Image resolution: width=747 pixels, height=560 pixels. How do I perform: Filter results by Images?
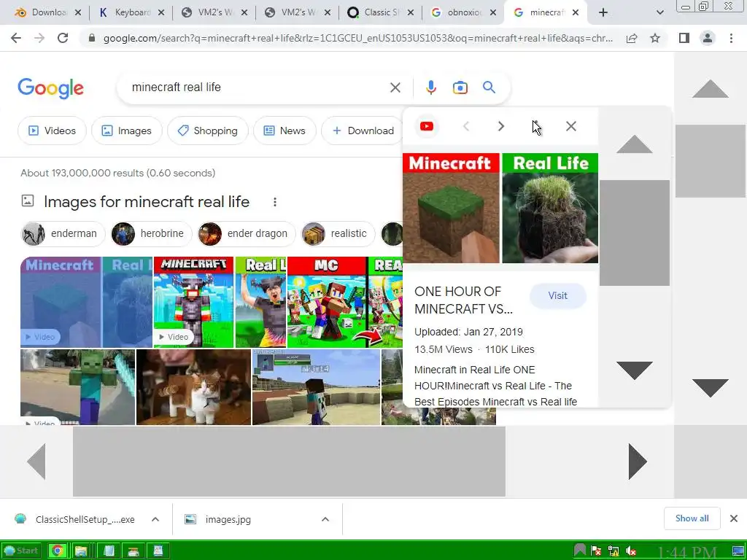[127, 131]
